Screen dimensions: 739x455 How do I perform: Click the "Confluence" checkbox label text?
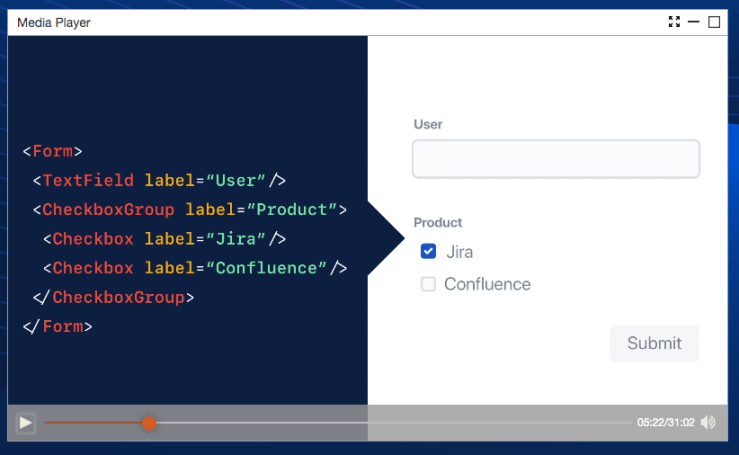point(487,284)
